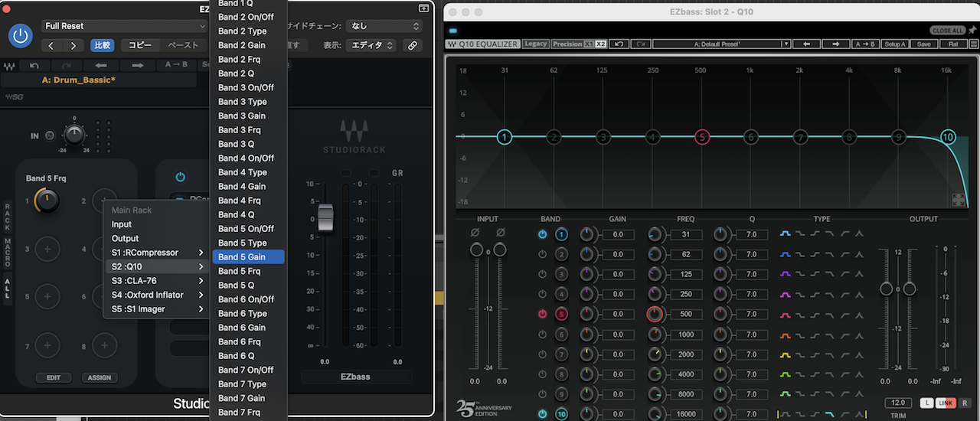This screenshot has width=980, height=421.
Task: Click the left arrow preset button in StudioRack
Action: (103, 67)
